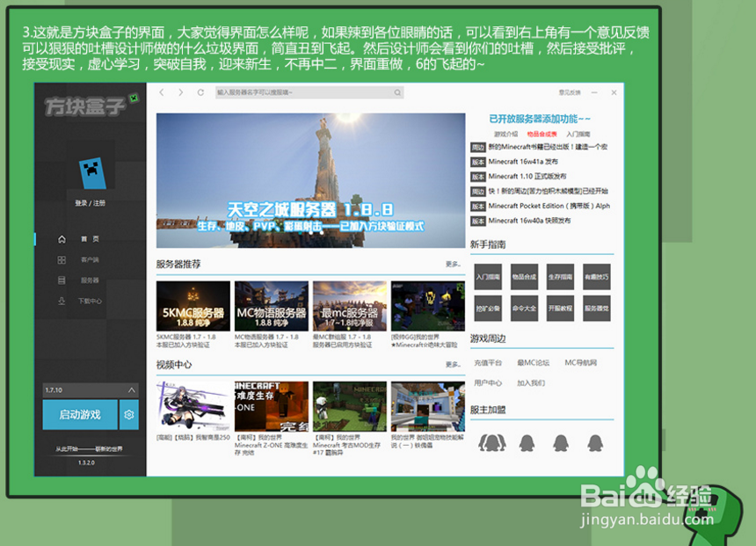756x546 pixels.
Task: Open anime girl video thumbnail
Action: tap(193, 406)
